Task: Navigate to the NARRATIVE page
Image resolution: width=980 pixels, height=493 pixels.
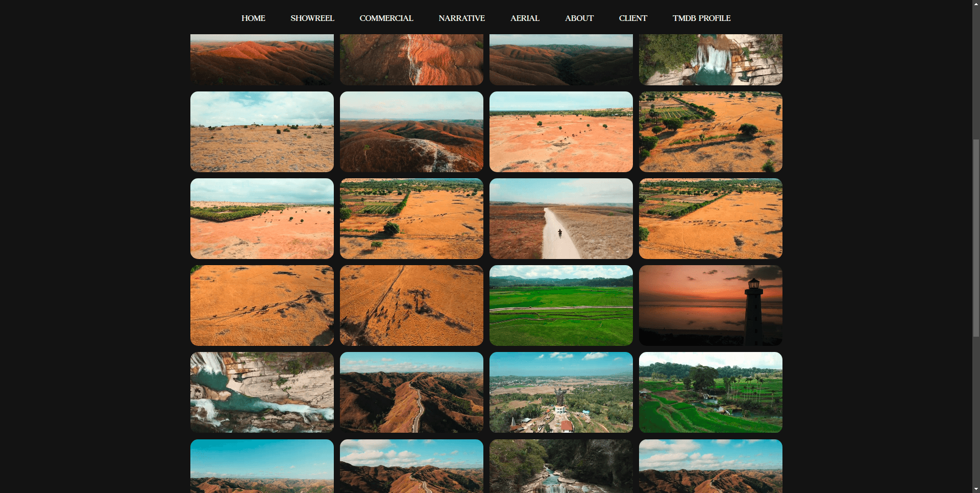Action: tap(461, 18)
